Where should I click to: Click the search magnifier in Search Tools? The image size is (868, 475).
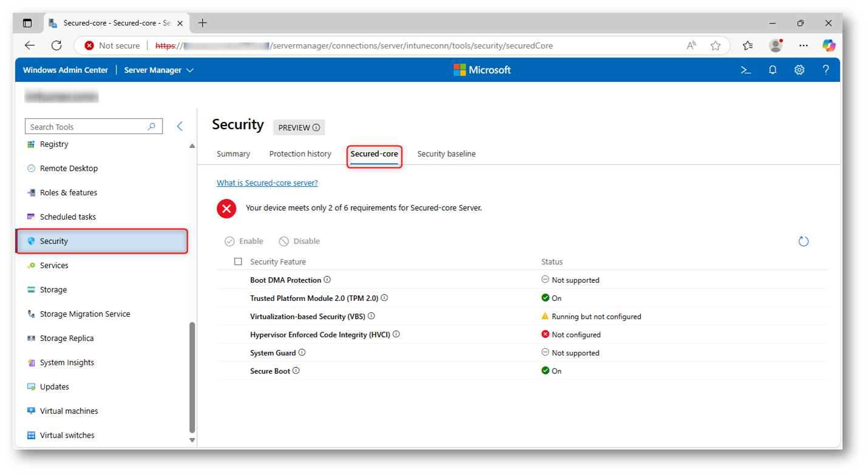[152, 127]
